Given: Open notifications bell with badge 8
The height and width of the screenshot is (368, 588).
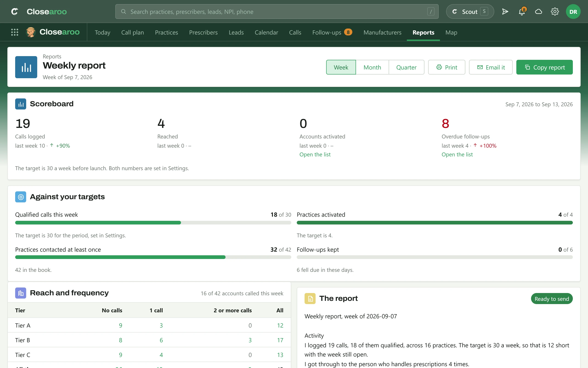Looking at the screenshot, I should click(522, 11).
